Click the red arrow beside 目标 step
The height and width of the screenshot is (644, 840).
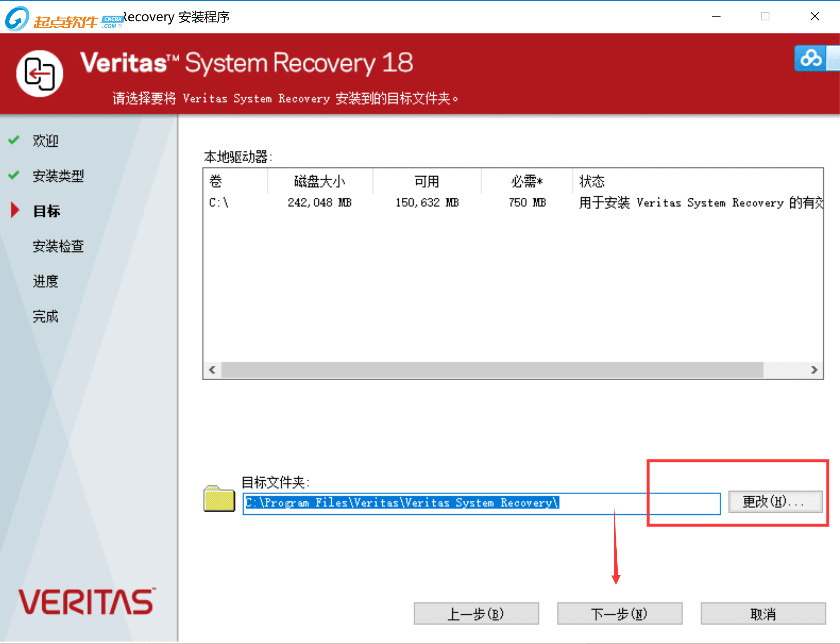(15, 210)
